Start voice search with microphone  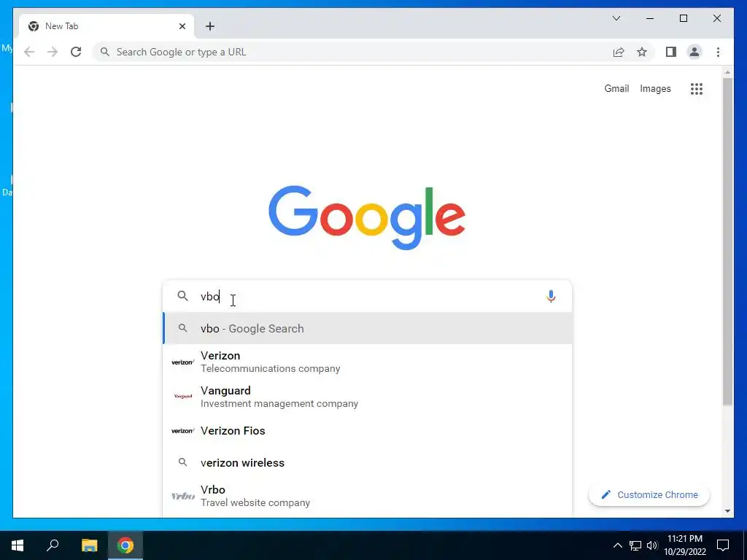(551, 296)
